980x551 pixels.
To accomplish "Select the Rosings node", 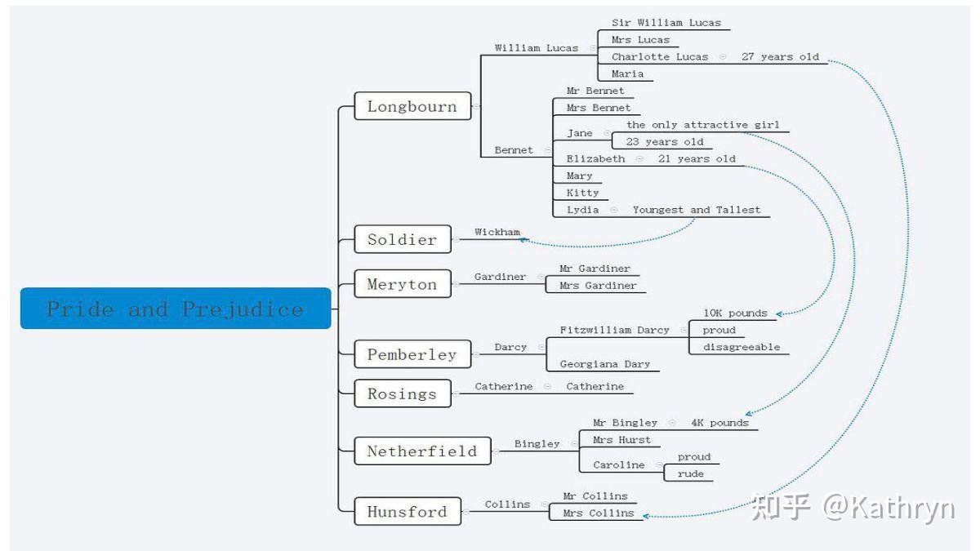I will tap(403, 393).
